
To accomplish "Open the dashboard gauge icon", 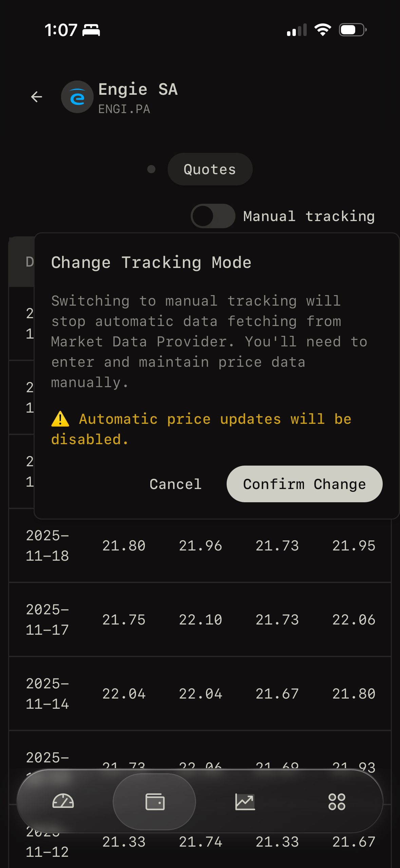I will tap(63, 801).
